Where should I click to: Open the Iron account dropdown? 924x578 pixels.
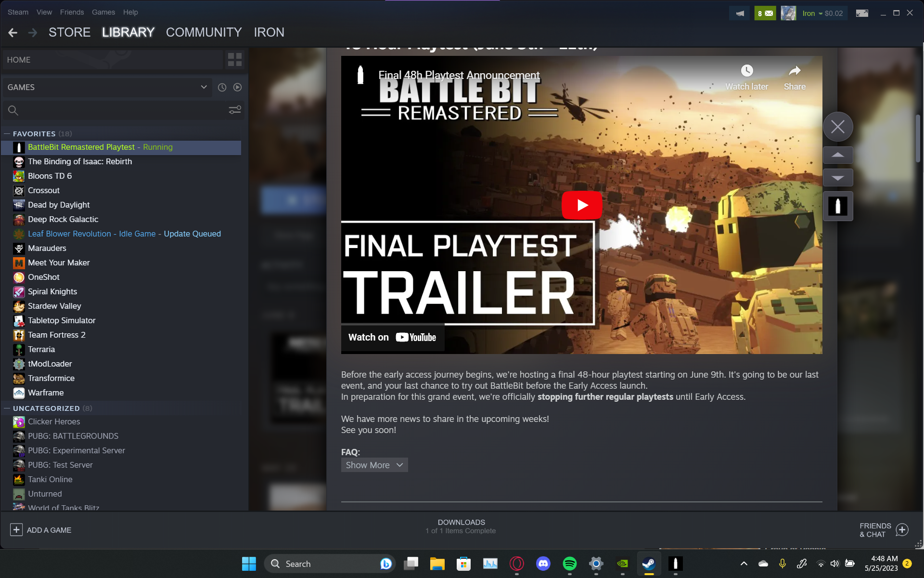(x=822, y=13)
